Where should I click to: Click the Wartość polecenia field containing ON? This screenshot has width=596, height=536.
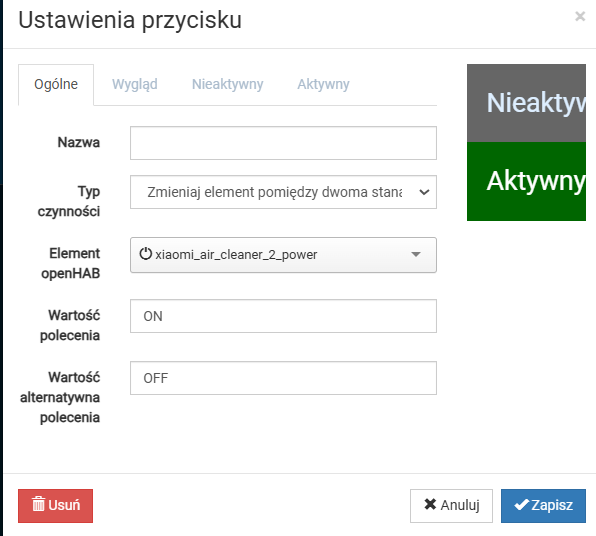coord(283,316)
